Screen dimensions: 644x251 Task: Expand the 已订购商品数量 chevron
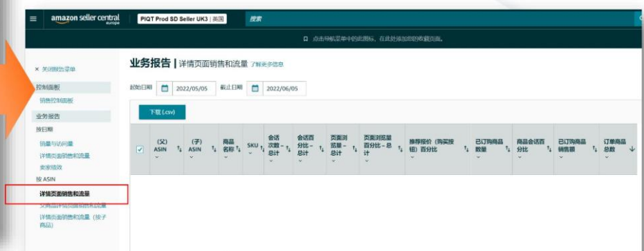pos(478,158)
